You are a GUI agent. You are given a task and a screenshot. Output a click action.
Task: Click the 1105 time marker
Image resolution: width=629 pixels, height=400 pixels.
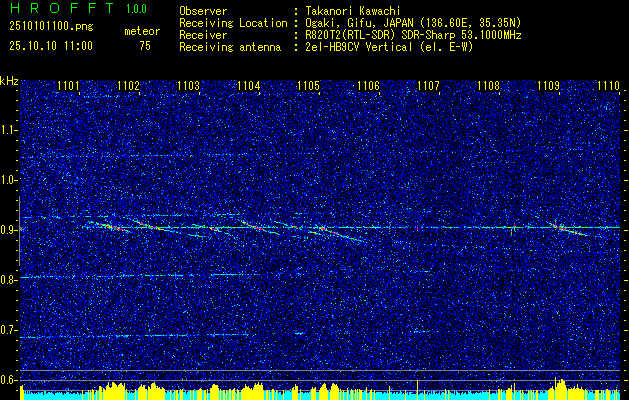pos(308,86)
